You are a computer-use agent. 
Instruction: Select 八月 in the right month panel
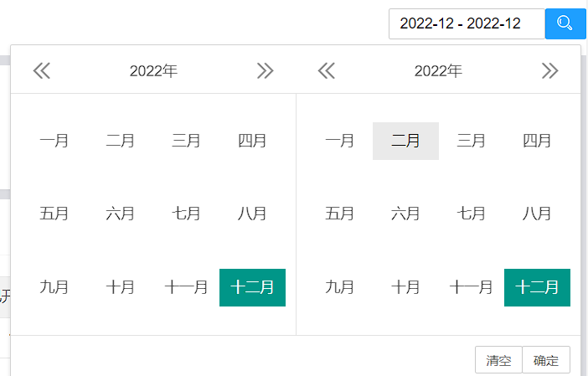coord(538,214)
